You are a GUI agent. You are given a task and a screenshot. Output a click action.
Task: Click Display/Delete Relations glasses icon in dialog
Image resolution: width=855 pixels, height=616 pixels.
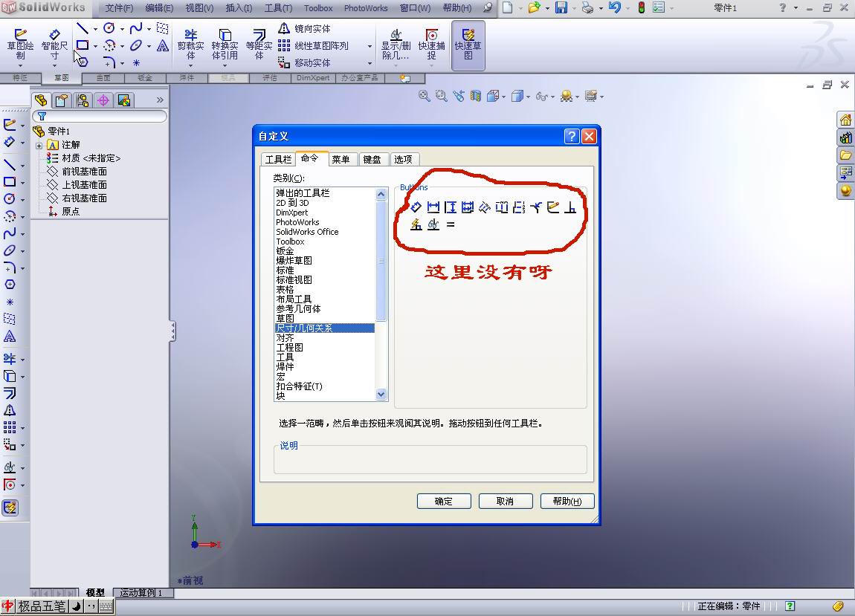[x=433, y=224]
